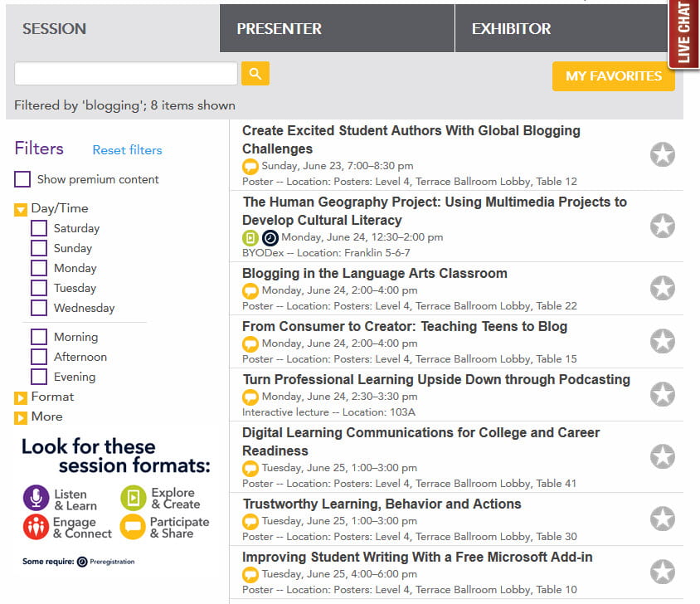This screenshot has width=700, height=604.
Task: Check the Tuesday filter box
Action: click(x=39, y=288)
